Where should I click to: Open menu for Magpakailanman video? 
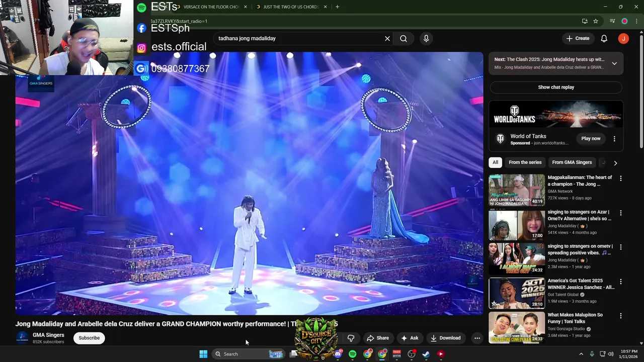[620, 178]
